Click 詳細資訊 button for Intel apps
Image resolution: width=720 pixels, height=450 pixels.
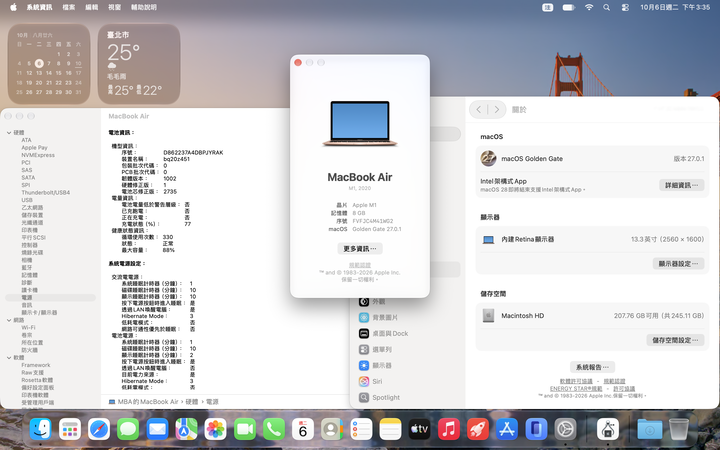point(681,185)
